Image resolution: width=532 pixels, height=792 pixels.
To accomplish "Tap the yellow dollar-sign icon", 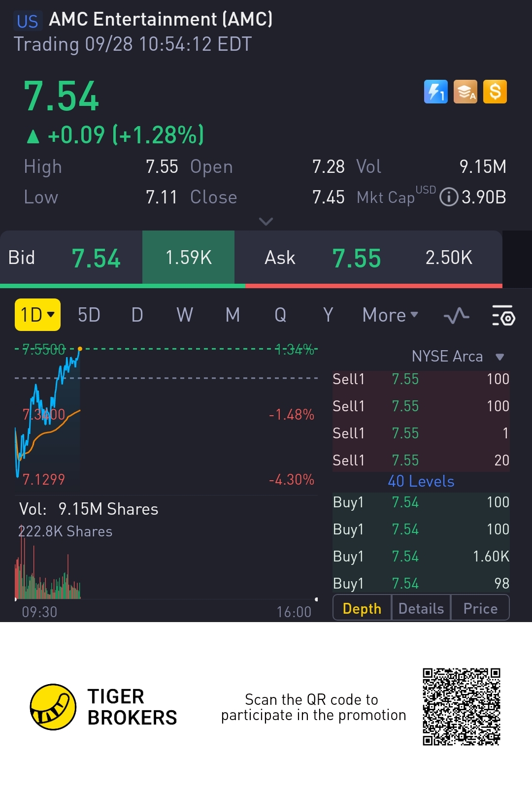I will click(x=495, y=92).
